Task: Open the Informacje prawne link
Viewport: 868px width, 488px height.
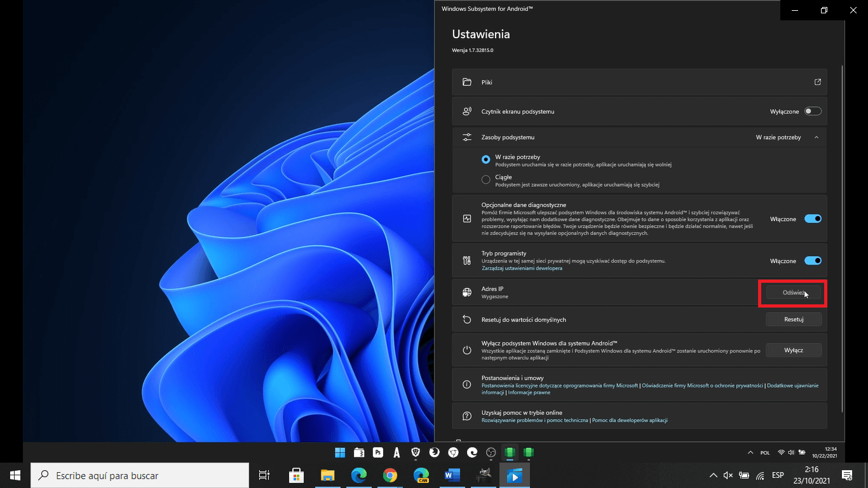Action: pyautogui.click(x=529, y=393)
